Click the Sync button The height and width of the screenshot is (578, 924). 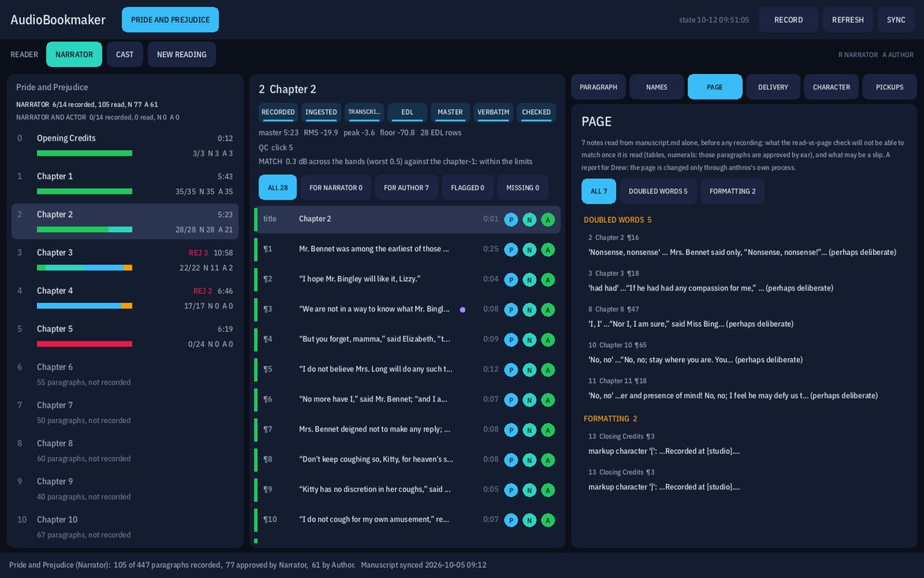[896, 20]
